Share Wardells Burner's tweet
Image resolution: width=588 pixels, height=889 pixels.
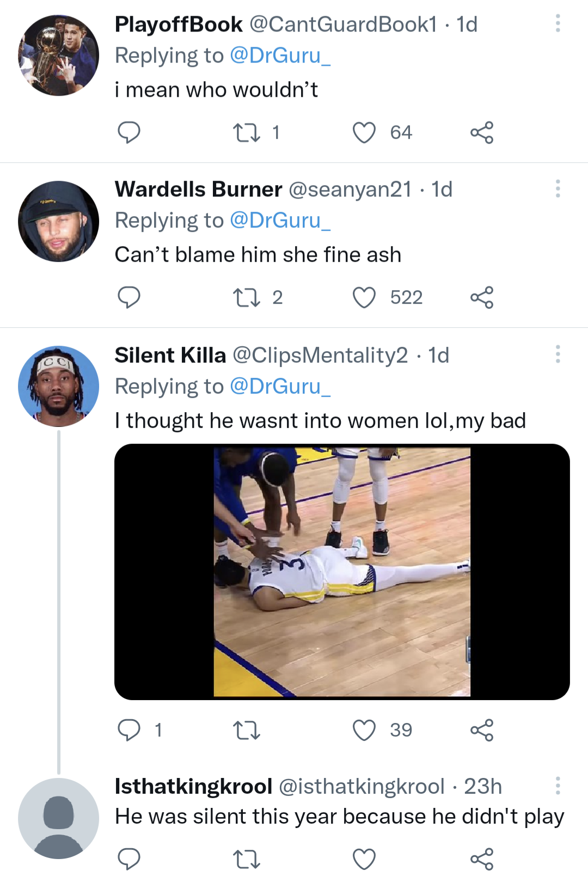click(483, 297)
